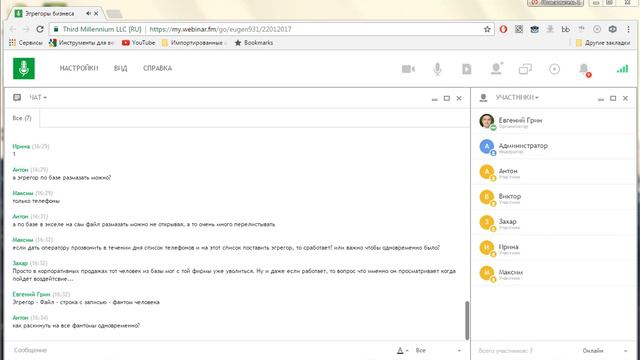Click the participants panel person icon
The image size is (640, 360).
pyautogui.click(x=483, y=98)
